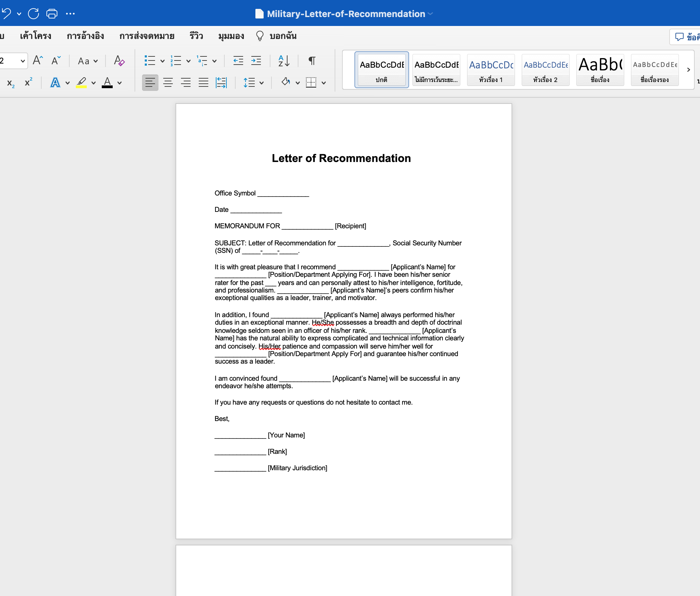The width and height of the screenshot is (700, 596).
Task: Click the Superscript icon
Action: (28, 83)
